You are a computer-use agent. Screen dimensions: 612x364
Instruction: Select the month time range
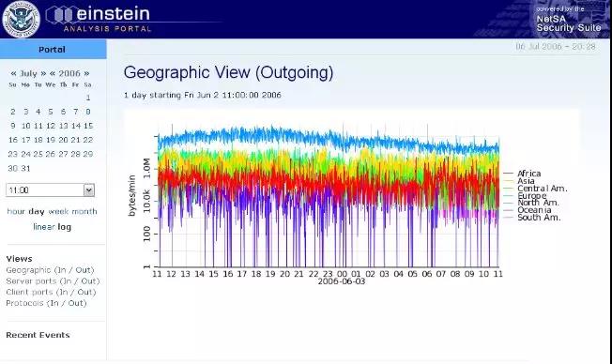coord(84,211)
